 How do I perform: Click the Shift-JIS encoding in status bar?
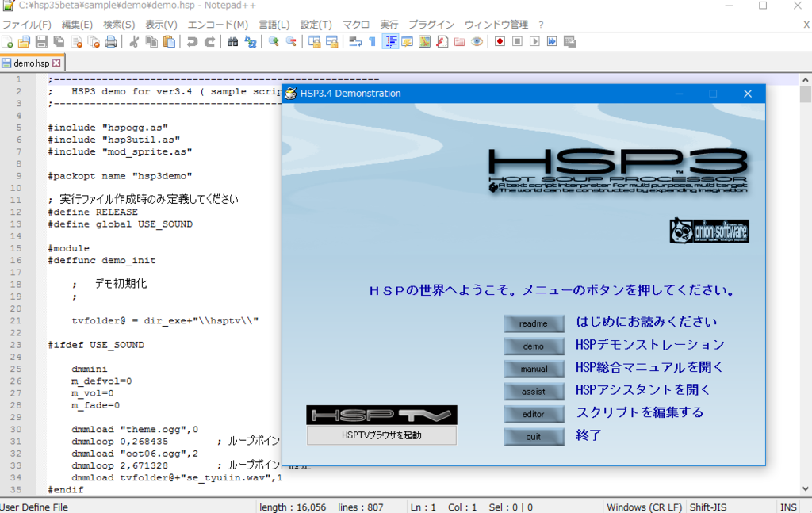[708, 507]
